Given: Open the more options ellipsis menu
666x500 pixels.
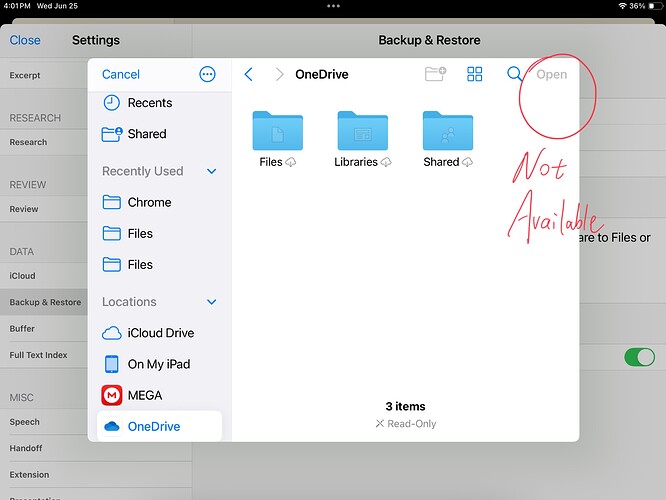Looking at the screenshot, I should (x=207, y=74).
